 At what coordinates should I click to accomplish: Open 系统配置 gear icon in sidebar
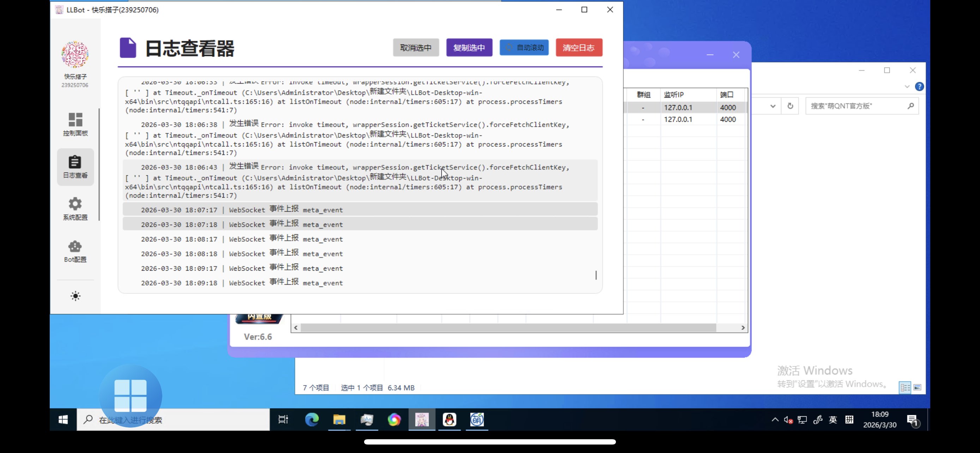click(75, 209)
